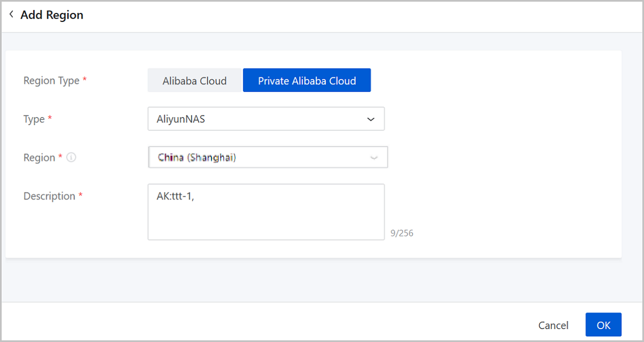
Task: Click the Type field label
Action: click(x=34, y=119)
